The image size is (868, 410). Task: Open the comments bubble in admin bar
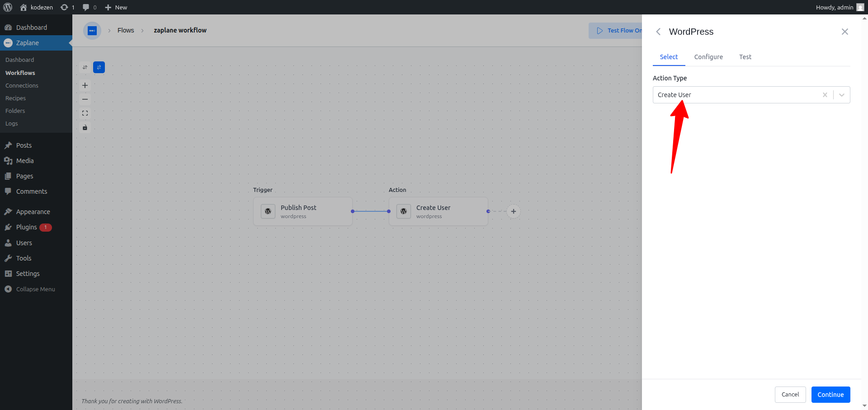tap(90, 7)
